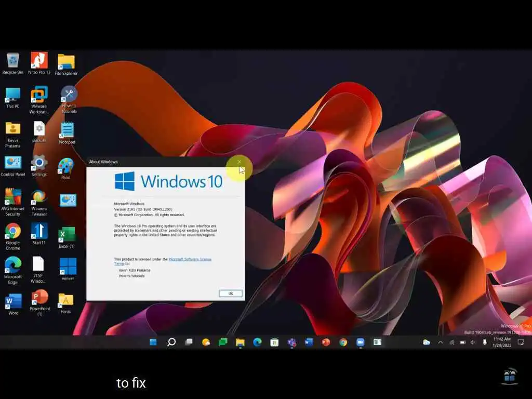
Task: Select the Notepad desktop shortcut
Action: (x=67, y=134)
